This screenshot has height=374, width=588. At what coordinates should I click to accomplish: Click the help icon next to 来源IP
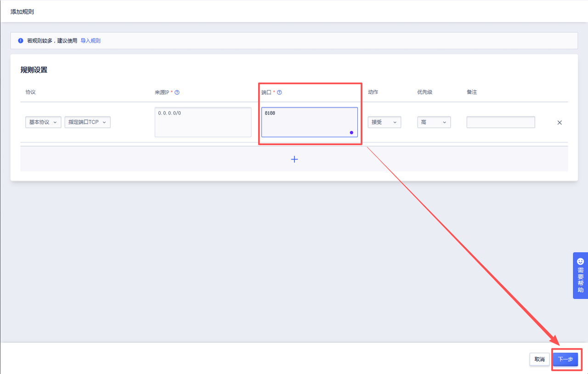(177, 92)
